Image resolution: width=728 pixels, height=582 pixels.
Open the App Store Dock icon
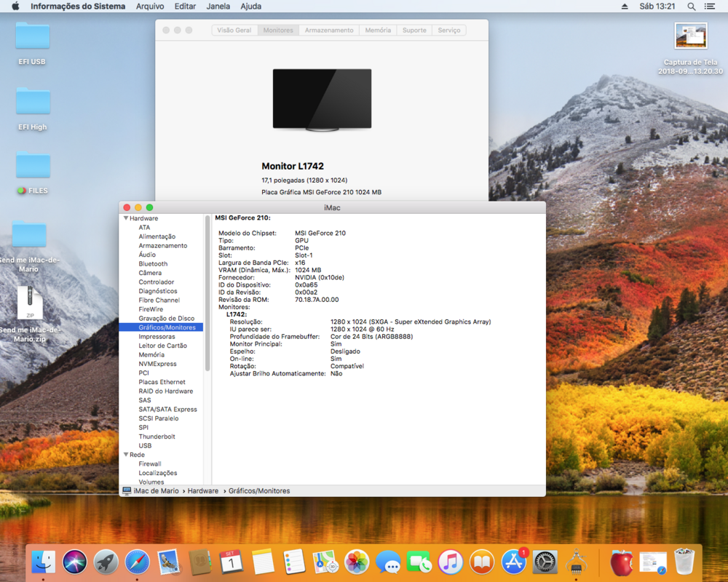pos(514,562)
